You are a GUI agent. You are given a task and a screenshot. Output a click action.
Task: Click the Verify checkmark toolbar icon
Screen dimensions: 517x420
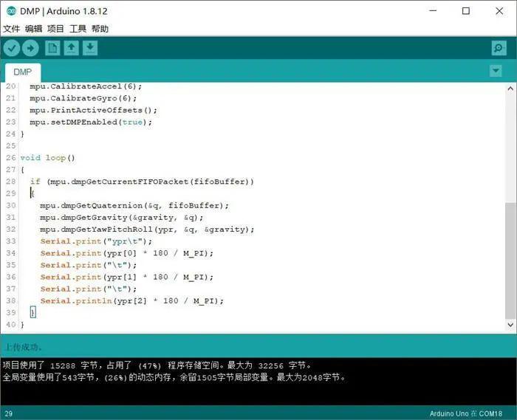12,48
